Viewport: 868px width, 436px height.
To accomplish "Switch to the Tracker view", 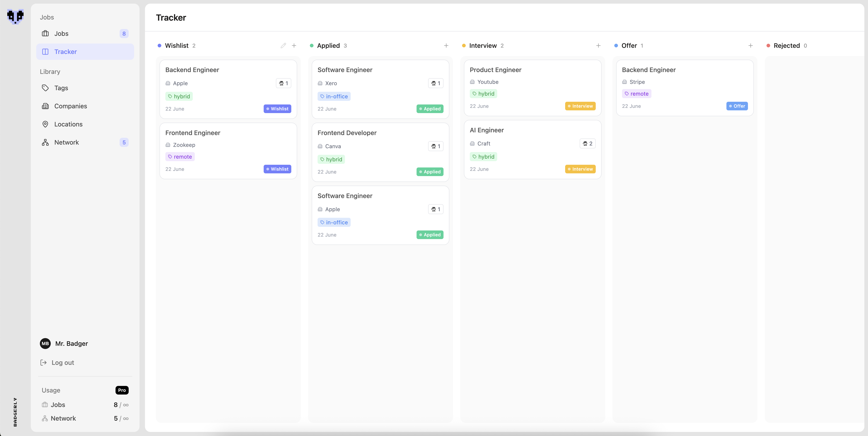I will click(85, 52).
